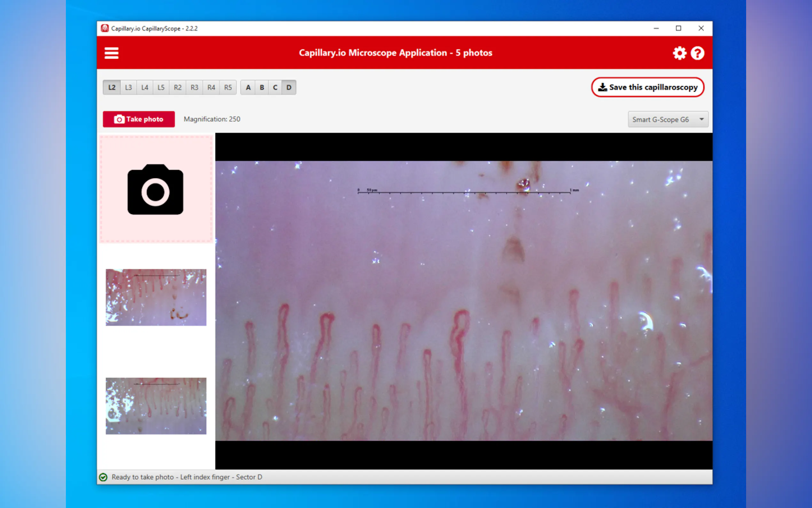Select the L2 finger toggle

pos(112,87)
